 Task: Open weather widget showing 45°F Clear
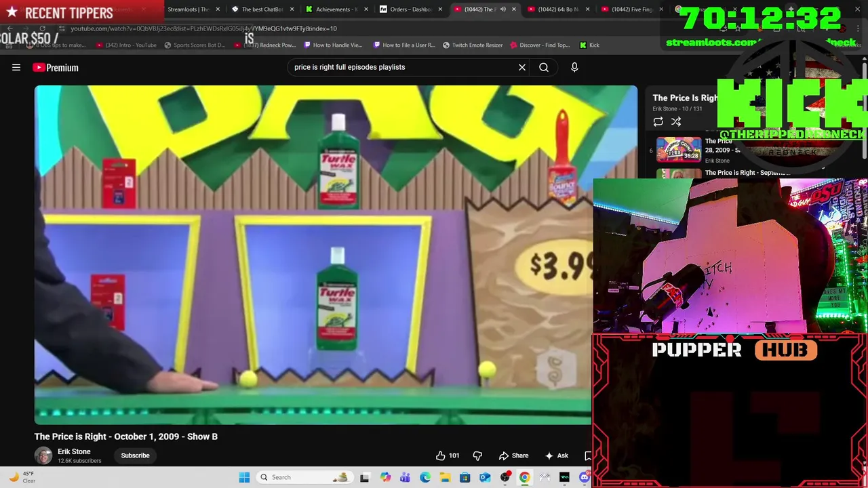point(22,477)
